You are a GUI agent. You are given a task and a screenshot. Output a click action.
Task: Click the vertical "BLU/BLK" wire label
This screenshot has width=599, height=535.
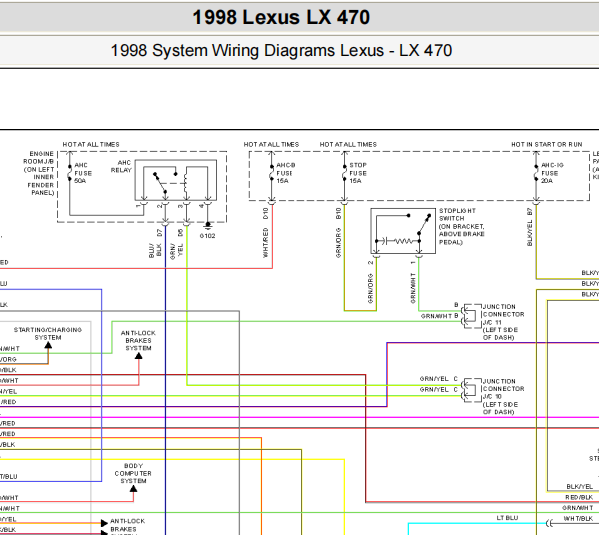coord(155,250)
